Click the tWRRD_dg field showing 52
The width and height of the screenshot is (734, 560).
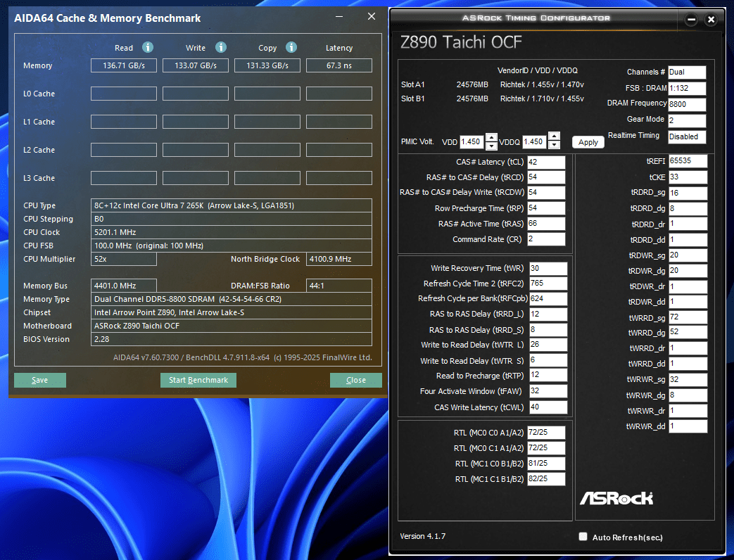pos(688,332)
